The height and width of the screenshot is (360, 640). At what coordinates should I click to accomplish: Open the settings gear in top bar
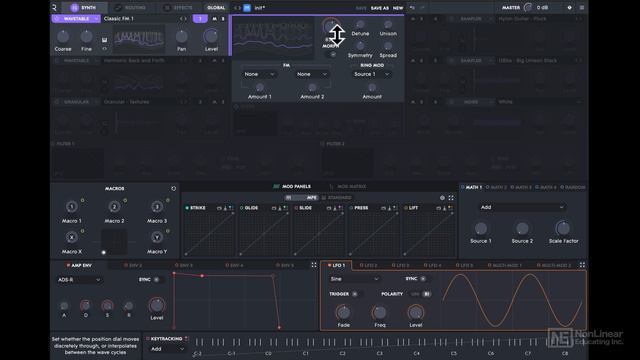coord(569,7)
